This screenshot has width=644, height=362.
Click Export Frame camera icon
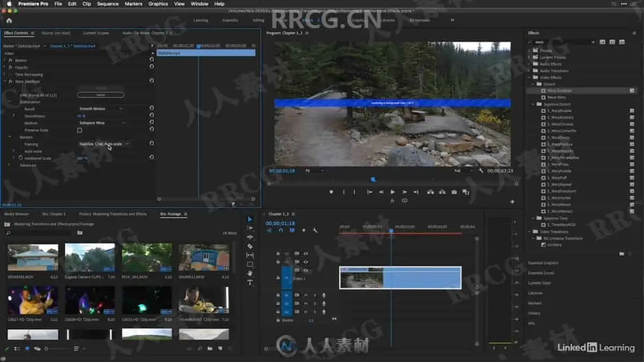pyautogui.click(x=454, y=191)
